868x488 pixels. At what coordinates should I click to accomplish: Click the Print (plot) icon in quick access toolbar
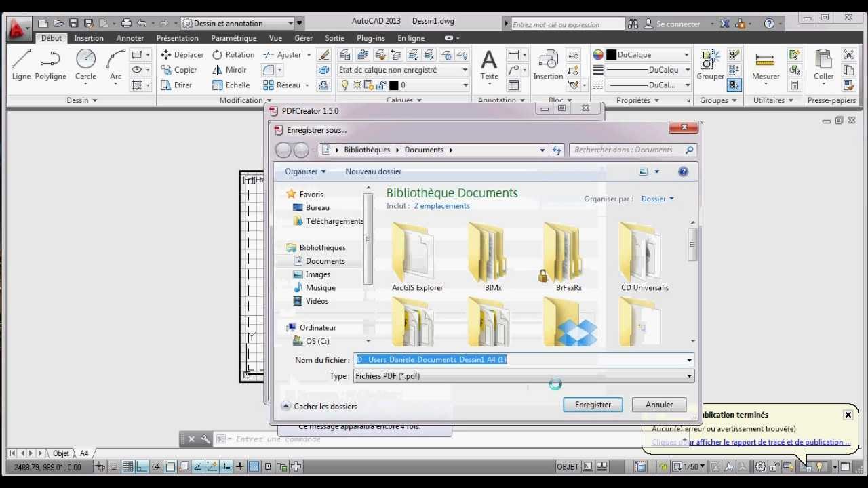[x=125, y=23]
